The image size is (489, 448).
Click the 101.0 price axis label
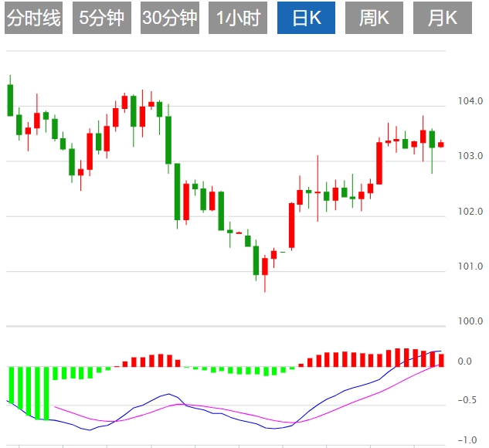[x=470, y=266]
